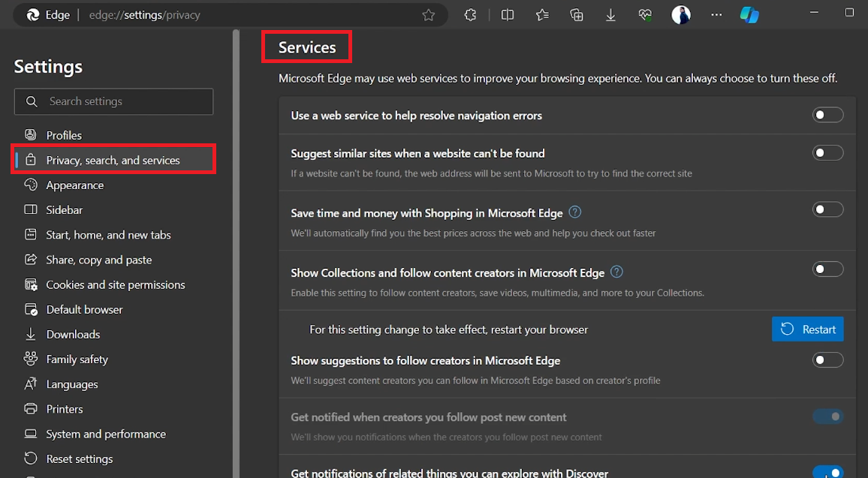Click the Shopping help question mark icon
868x478 pixels.
tap(575, 212)
